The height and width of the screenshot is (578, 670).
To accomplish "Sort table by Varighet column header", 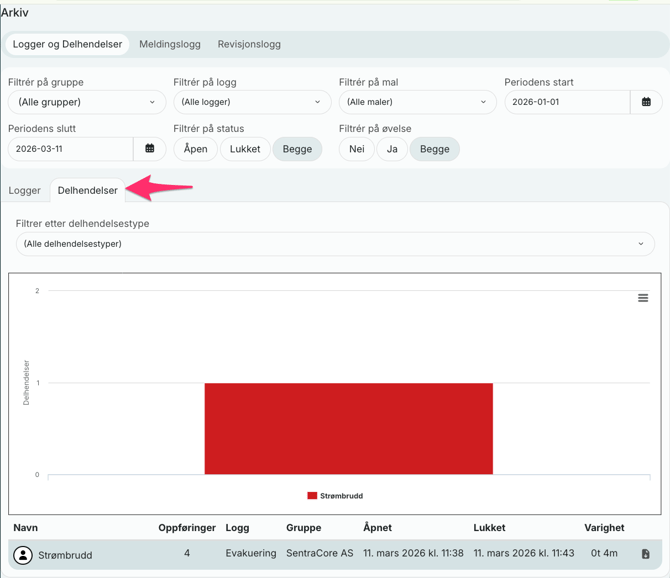I will [x=604, y=527].
